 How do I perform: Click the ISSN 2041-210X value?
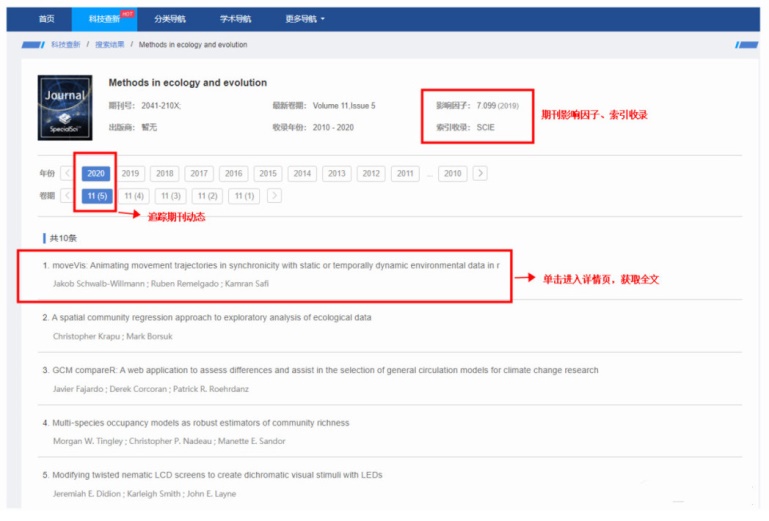tap(161, 106)
